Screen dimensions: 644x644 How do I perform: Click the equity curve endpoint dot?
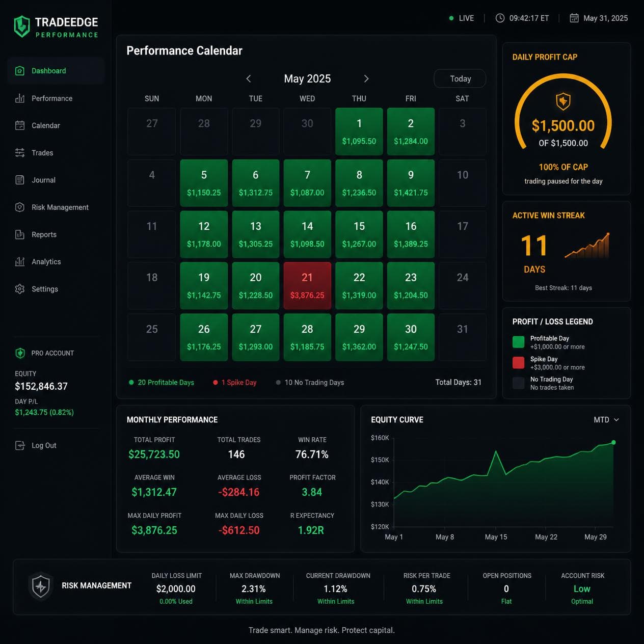pos(613,442)
